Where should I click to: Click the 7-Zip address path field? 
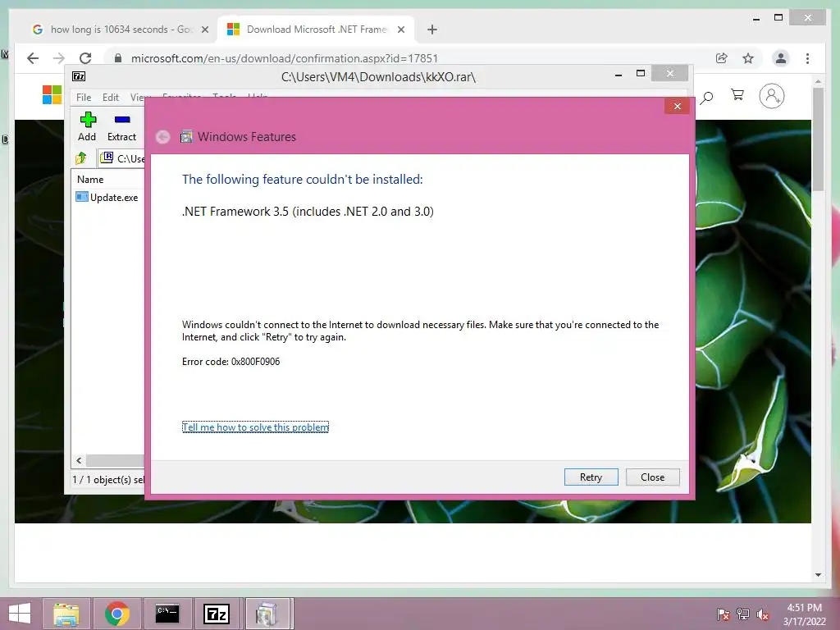pyautogui.click(x=121, y=158)
